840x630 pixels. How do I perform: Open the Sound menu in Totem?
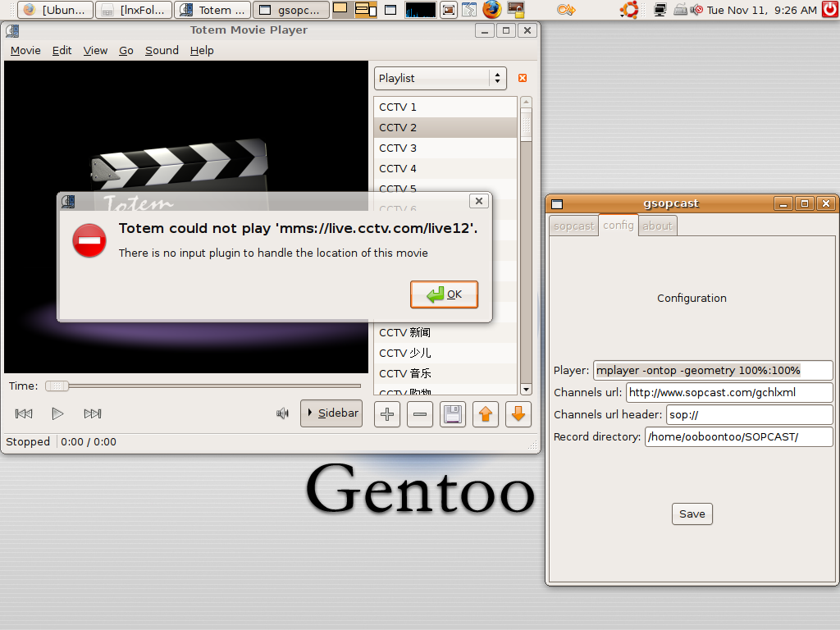coord(162,50)
